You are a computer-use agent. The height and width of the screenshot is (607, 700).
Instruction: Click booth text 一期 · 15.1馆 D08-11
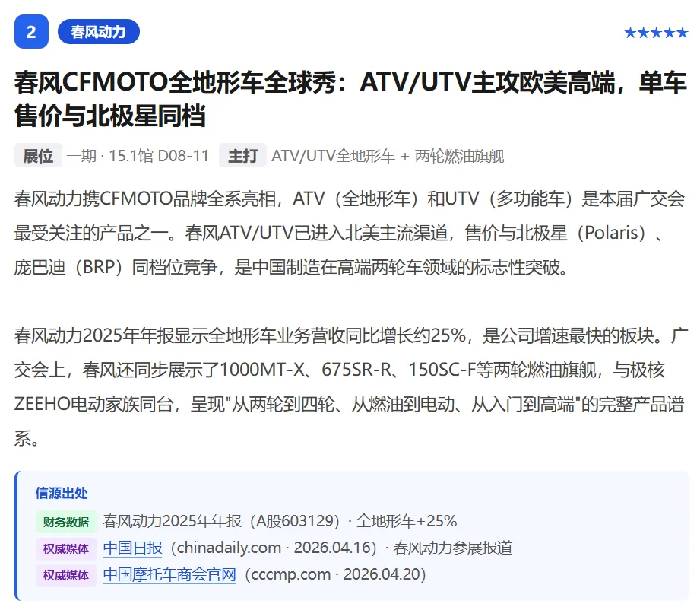pos(138,156)
